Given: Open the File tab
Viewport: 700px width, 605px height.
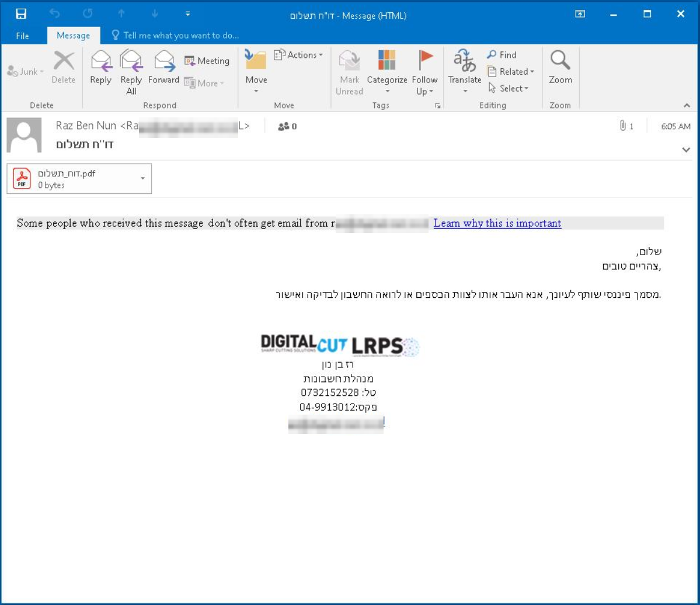Looking at the screenshot, I should point(22,36).
